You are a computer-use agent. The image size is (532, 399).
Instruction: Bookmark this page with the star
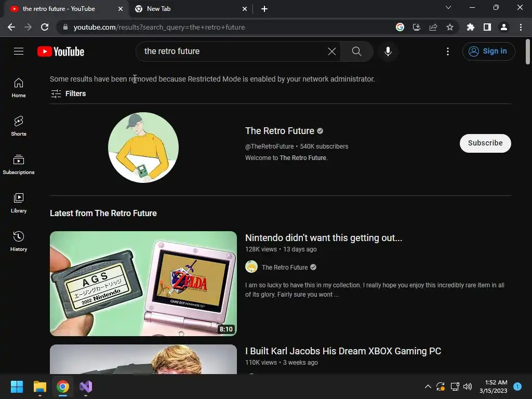[450, 27]
